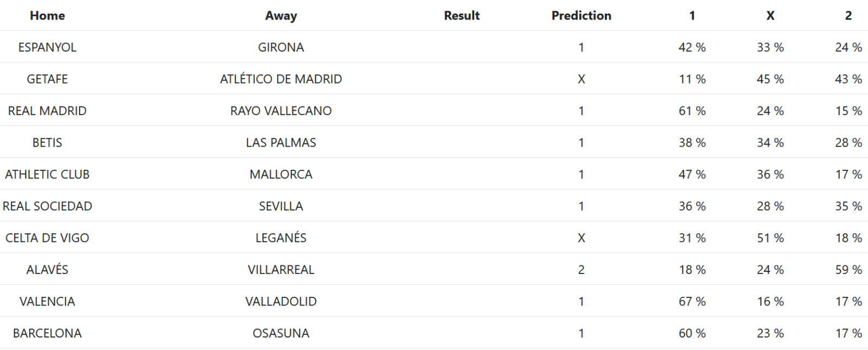Click the VALENCIA home team cell
Screen dimensions: 868x350
pos(47,301)
